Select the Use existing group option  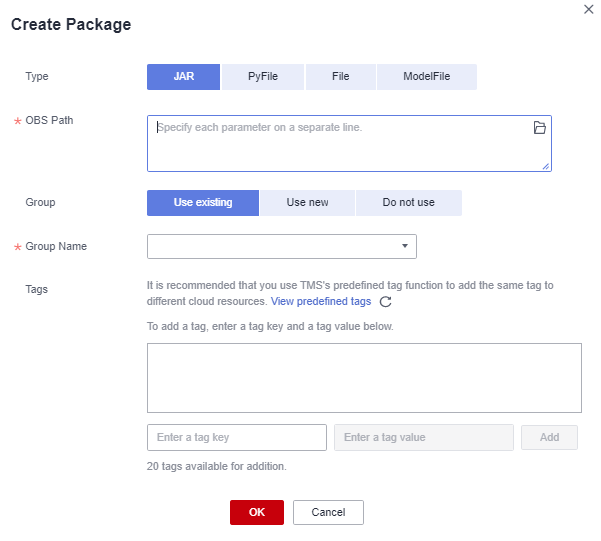(x=203, y=203)
